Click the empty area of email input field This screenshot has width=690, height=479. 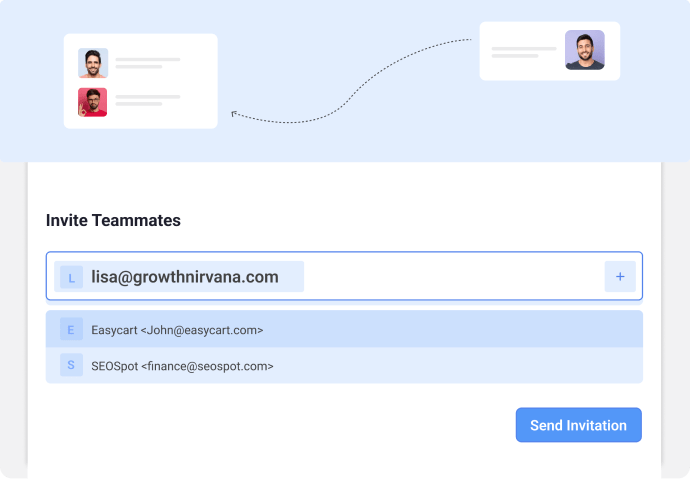click(x=453, y=276)
